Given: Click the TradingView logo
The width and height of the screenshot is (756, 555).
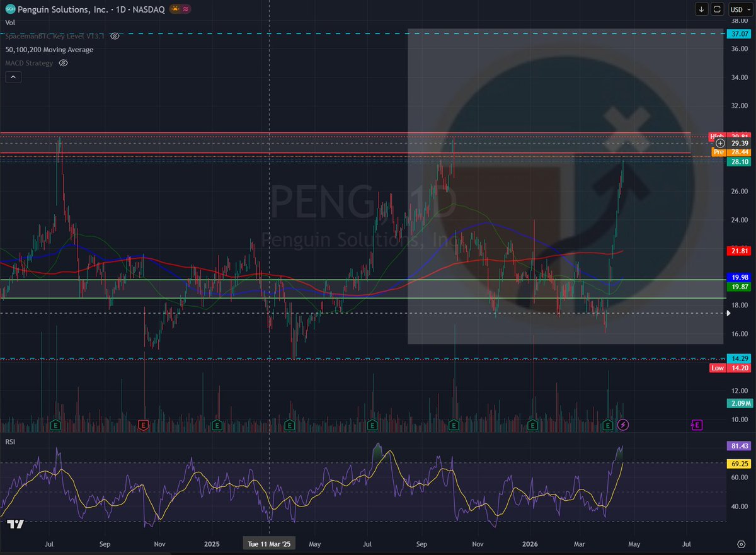Looking at the screenshot, I should 15,524.
